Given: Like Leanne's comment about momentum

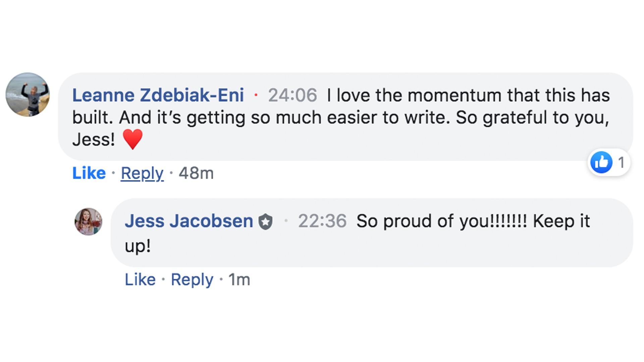Looking at the screenshot, I should coord(89,173).
